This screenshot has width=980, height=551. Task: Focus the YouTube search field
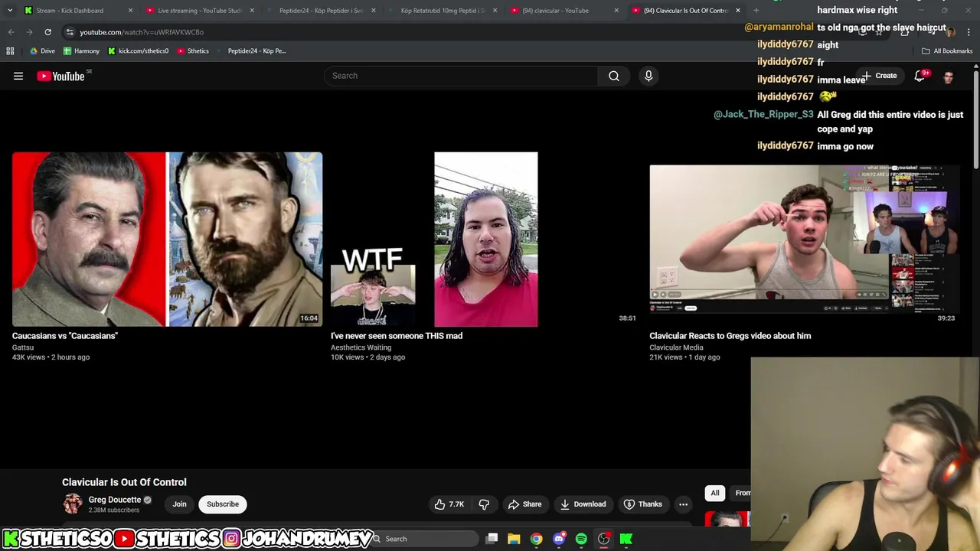(x=461, y=76)
